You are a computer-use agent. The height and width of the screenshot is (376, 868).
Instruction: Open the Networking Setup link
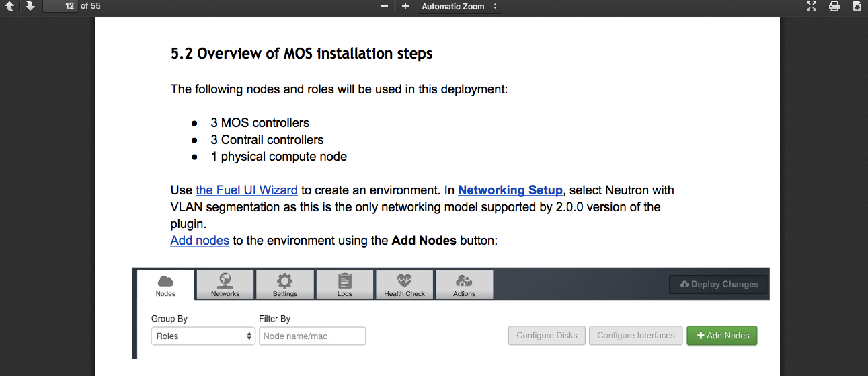(x=510, y=190)
